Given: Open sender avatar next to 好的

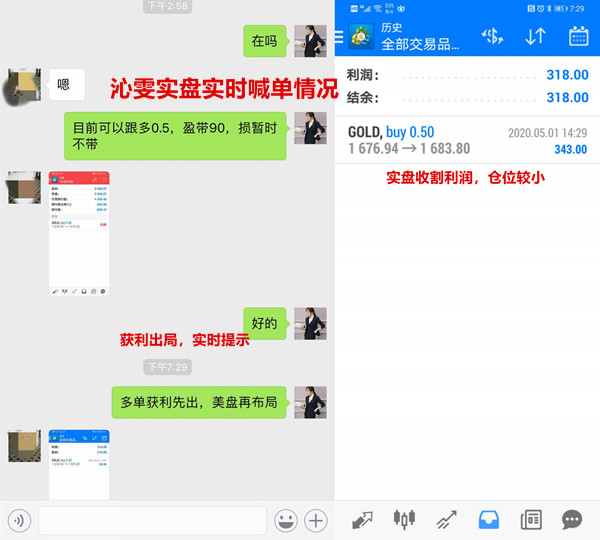Looking at the screenshot, I should tap(310, 323).
